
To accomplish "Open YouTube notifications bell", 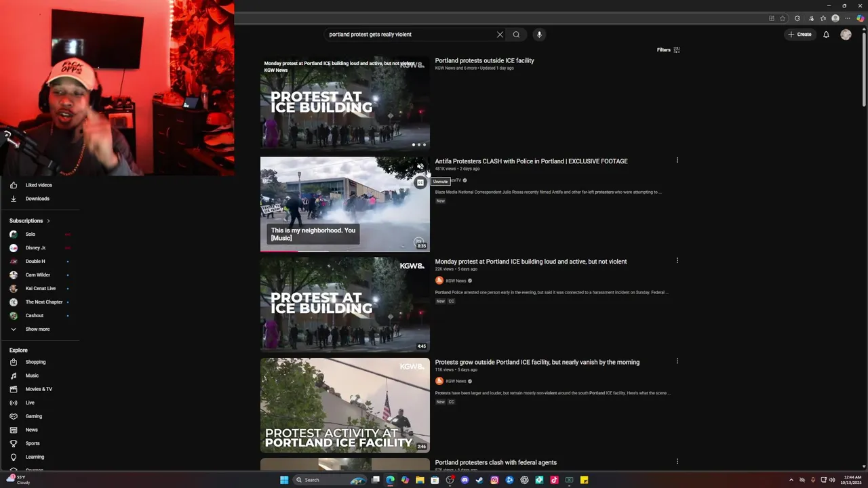I will click(826, 35).
